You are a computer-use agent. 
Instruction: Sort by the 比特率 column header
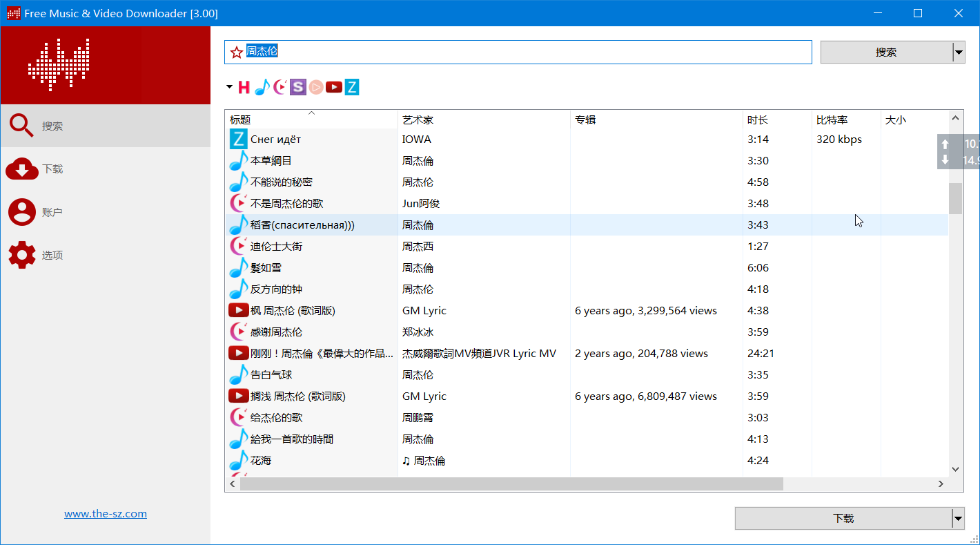(x=846, y=119)
